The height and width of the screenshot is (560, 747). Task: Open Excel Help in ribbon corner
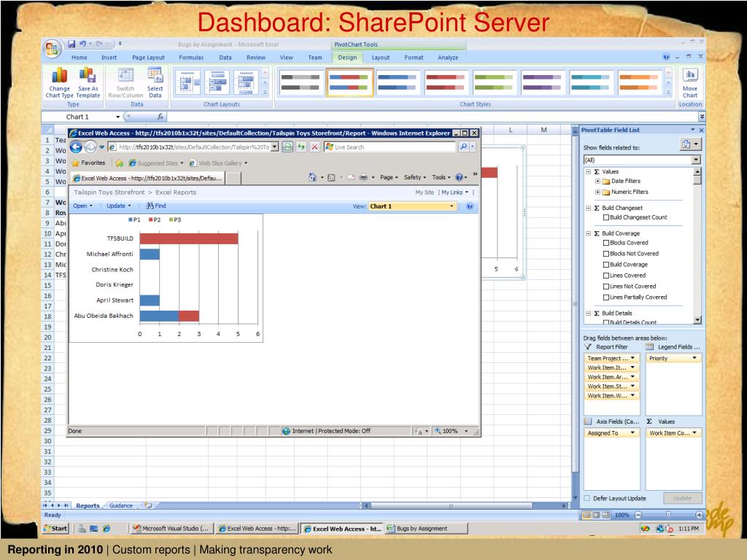point(666,57)
